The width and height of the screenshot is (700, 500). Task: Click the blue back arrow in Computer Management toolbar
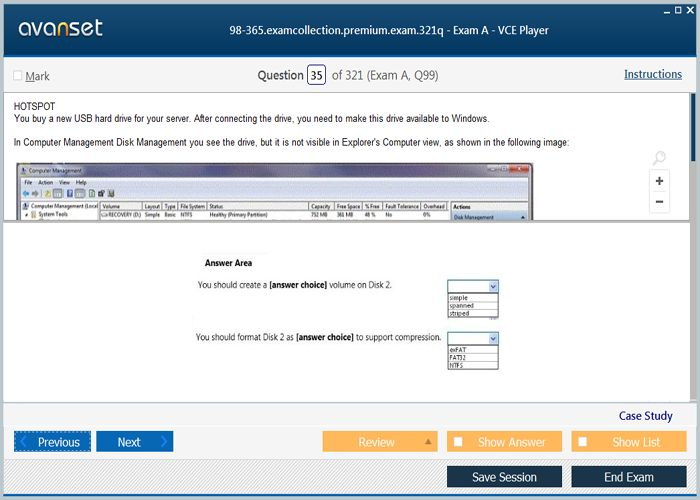(x=26, y=193)
